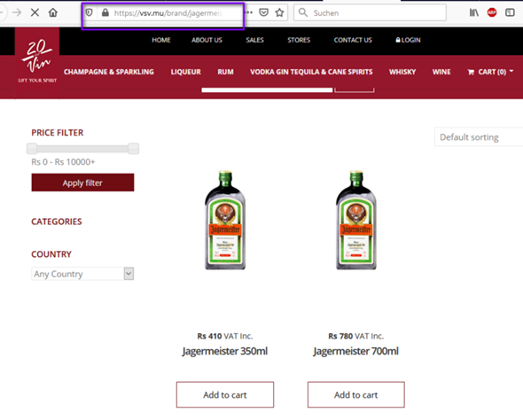Open the Jagermeister 350ml product title

point(225,352)
